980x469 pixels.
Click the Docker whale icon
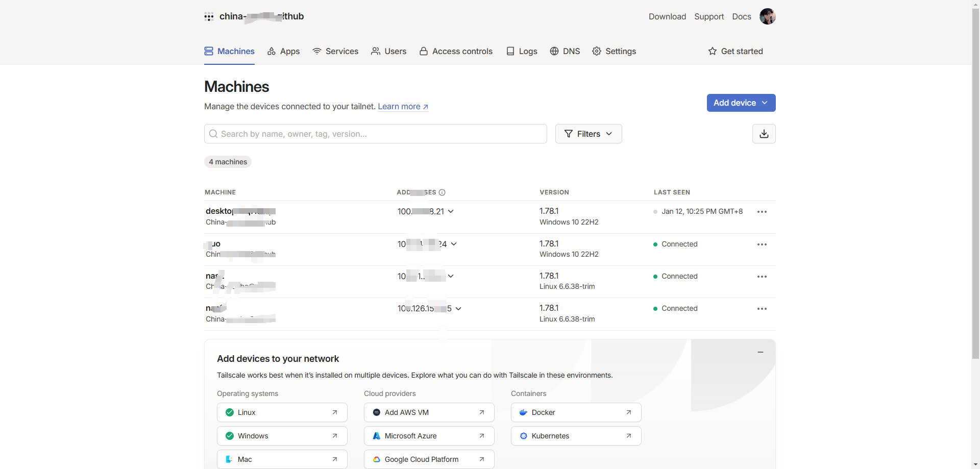coord(523,412)
